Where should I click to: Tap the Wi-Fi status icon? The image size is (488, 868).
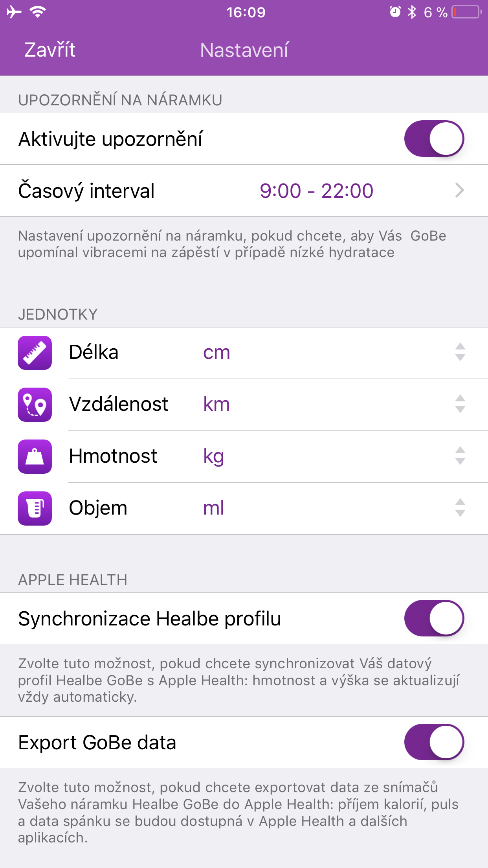tap(38, 12)
